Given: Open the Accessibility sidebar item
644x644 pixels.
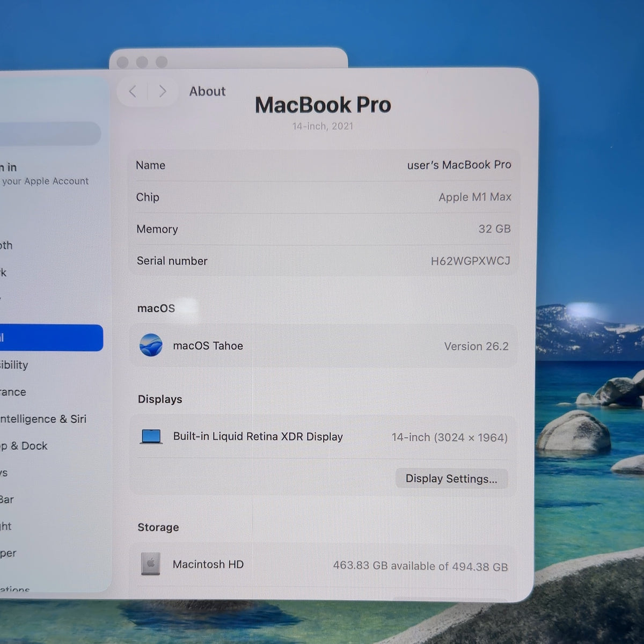Looking at the screenshot, I should 14,365.
